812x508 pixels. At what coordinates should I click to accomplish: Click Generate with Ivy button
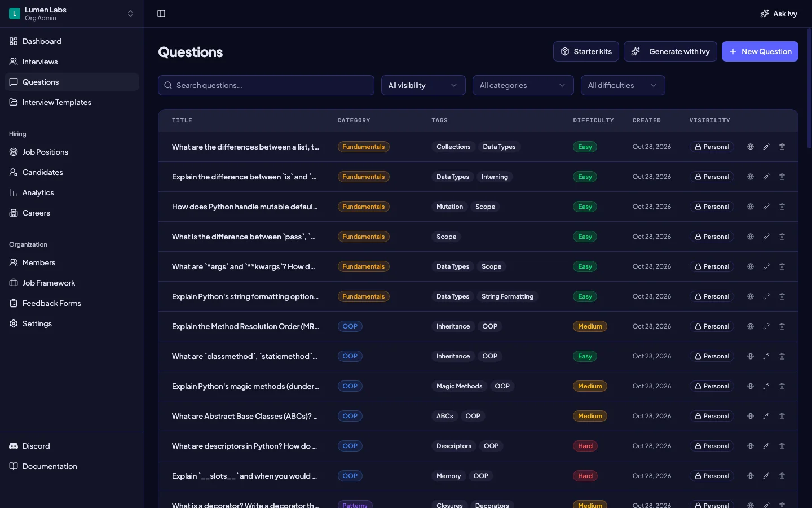(670, 51)
